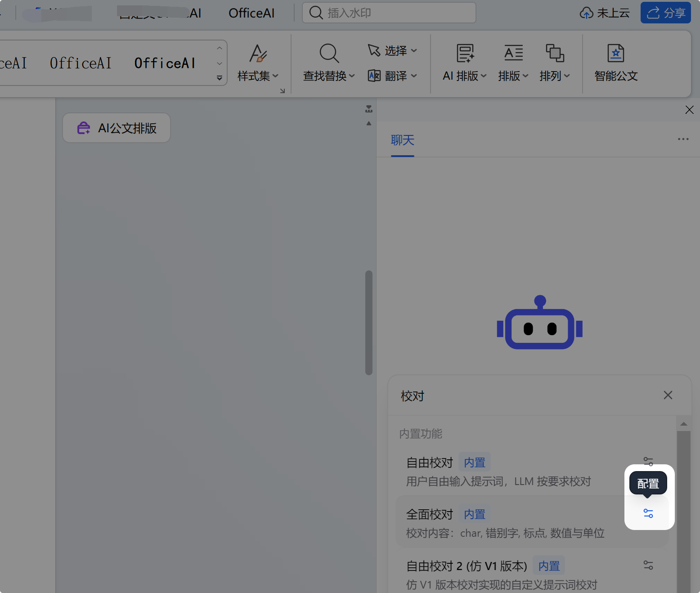Click the 内置功能 section label

[x=421, y=434]
